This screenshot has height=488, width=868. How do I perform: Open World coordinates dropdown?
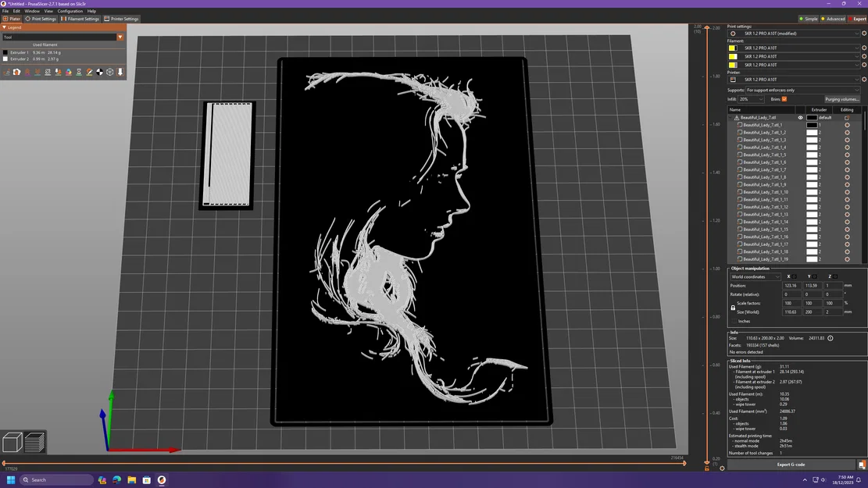[755, 276]
